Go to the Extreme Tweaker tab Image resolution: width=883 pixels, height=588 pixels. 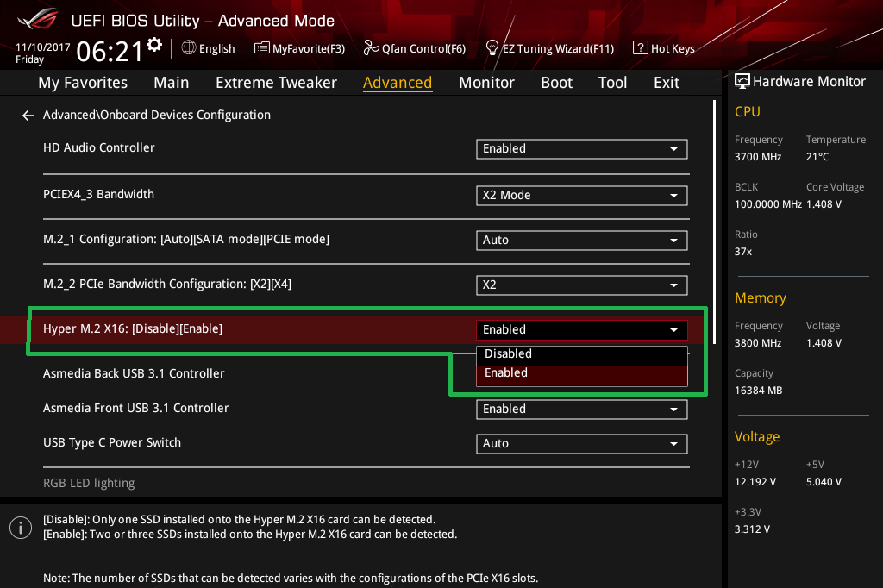(x=276, y=83)
